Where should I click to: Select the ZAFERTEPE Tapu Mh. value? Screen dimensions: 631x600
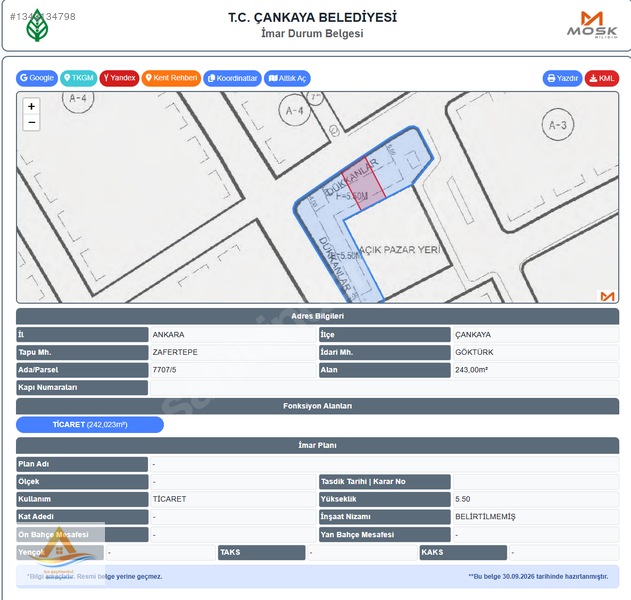pyautogui.click(x=175, y=352)
